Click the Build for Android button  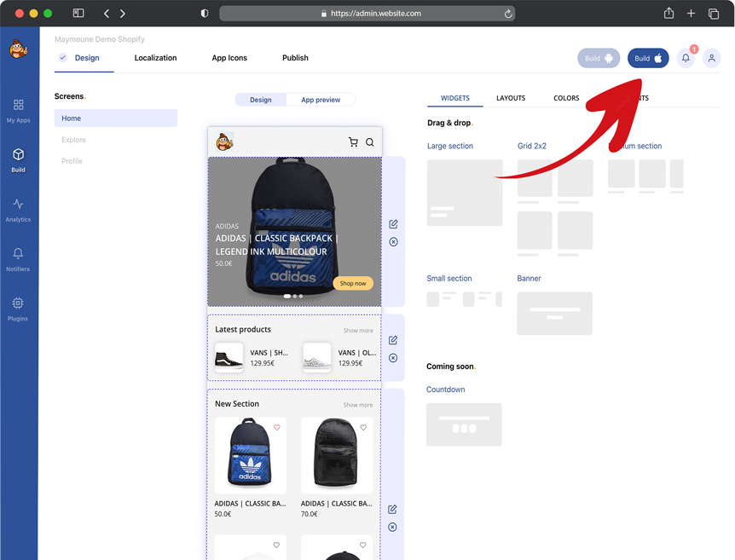coord(599,58)
